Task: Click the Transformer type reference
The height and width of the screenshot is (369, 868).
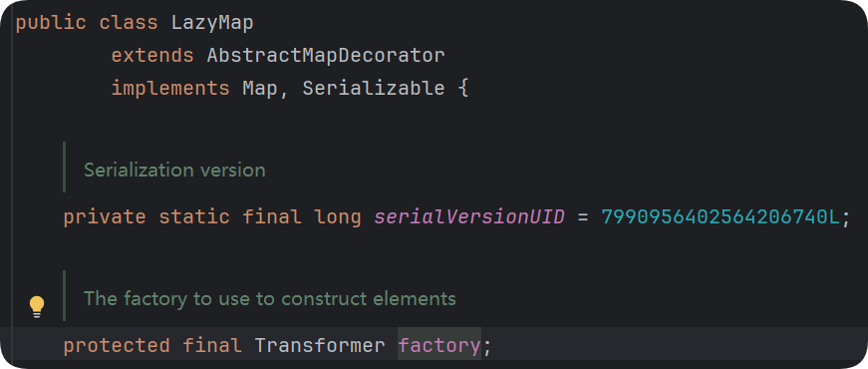Action: (320, 346)
